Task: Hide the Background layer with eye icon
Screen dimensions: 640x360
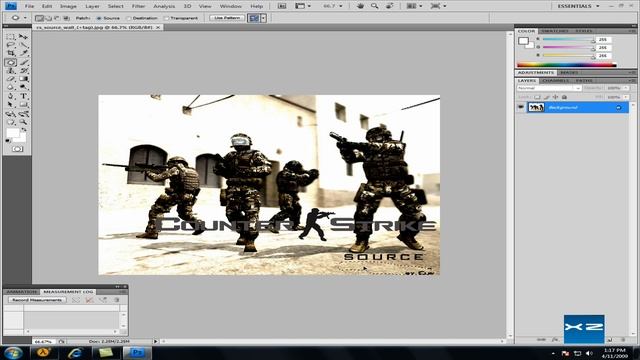Action: [x=521, y=107]
